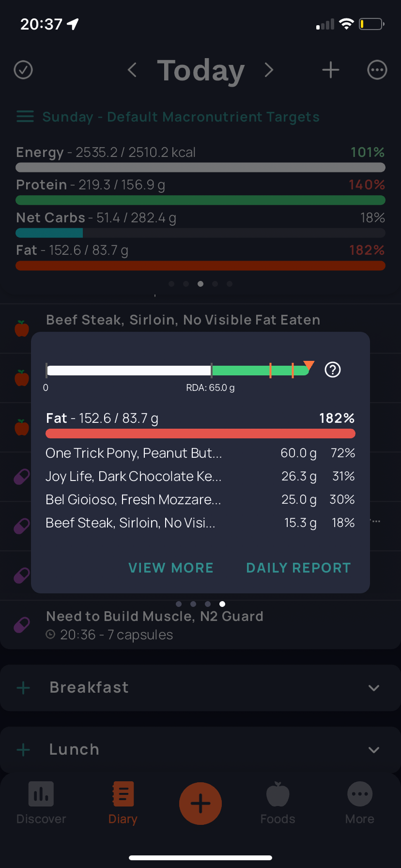The width and height of the screenshot is (401, 868).
Task: Open the macronutrient targets hamburger menu
Action: [x=25, y=117]
